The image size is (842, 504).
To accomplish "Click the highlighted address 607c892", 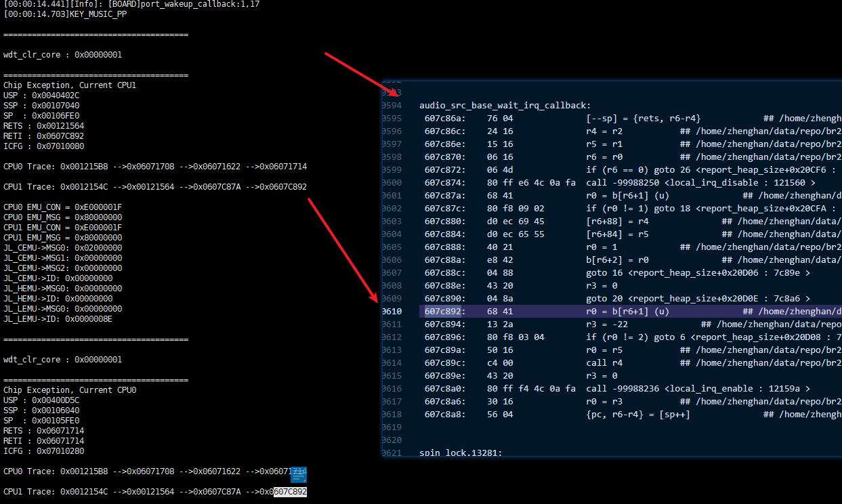I will (442, 311).
